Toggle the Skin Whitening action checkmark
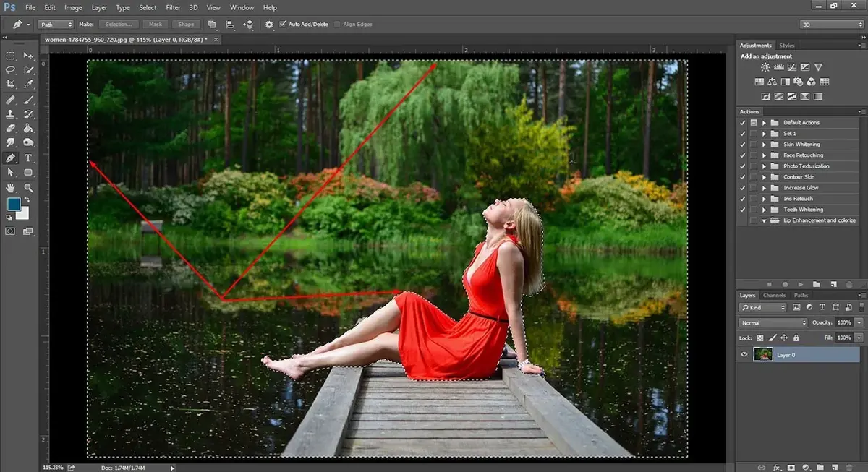868x472 pixels. pos(743,145)
